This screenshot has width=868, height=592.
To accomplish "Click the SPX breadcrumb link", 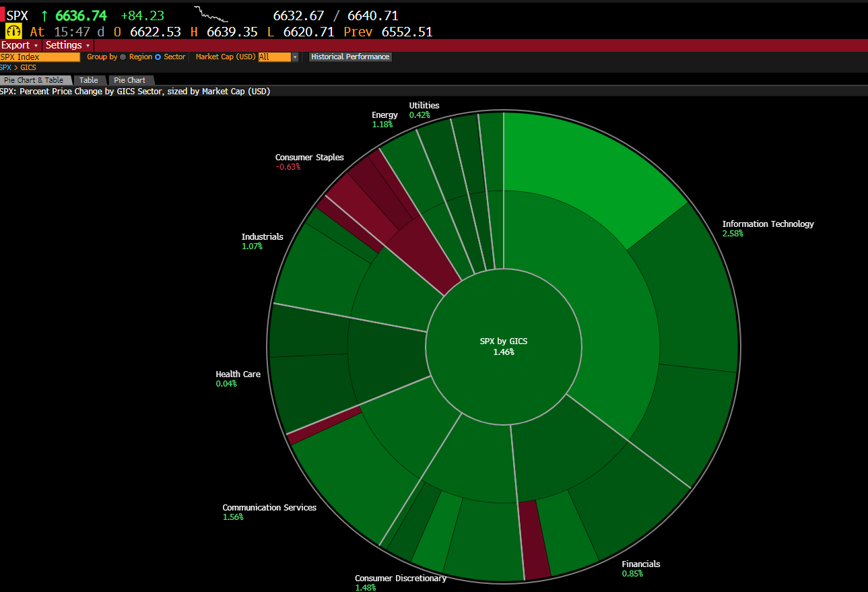I will [5, 67].
